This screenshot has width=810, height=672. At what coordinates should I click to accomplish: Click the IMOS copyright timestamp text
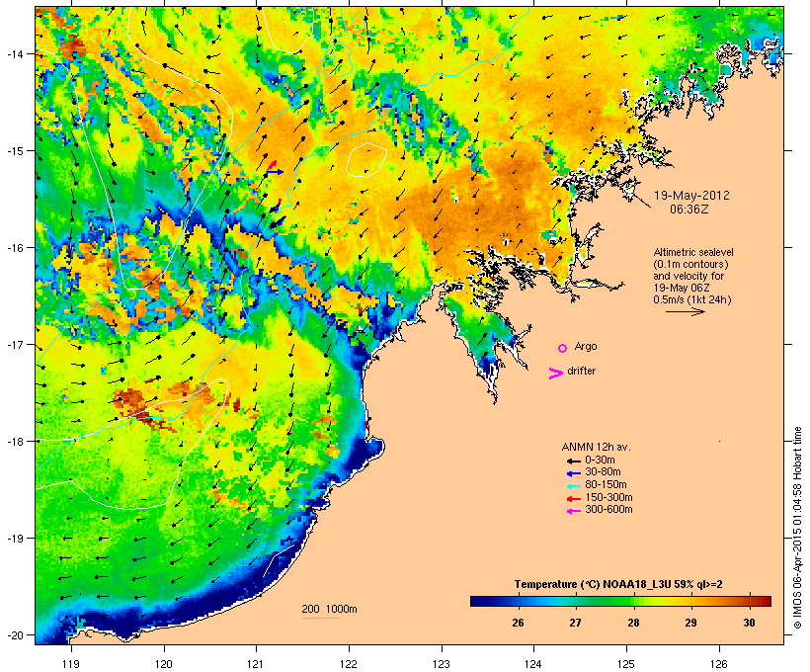coord(797,528)
